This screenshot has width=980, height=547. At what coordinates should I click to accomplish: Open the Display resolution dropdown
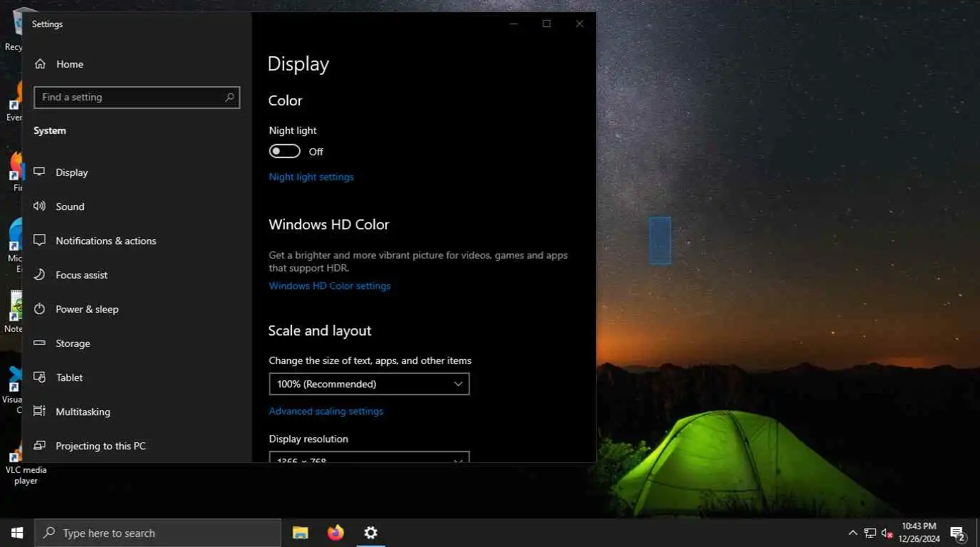point(369,457)
